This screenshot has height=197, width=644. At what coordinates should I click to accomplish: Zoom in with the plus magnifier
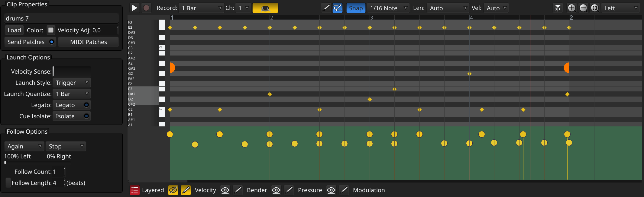point(571,8)
